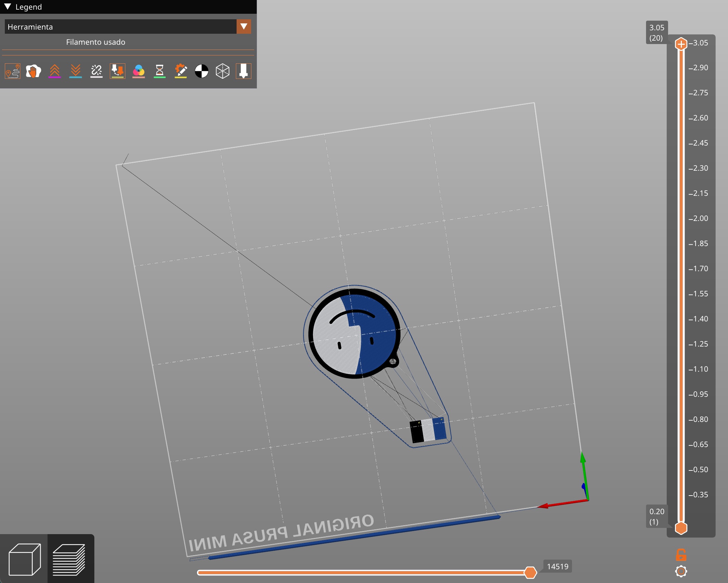Viewport: 728px width, 583px height.
Task: Toggle seams broken-link icon
Action: [96, 71]
